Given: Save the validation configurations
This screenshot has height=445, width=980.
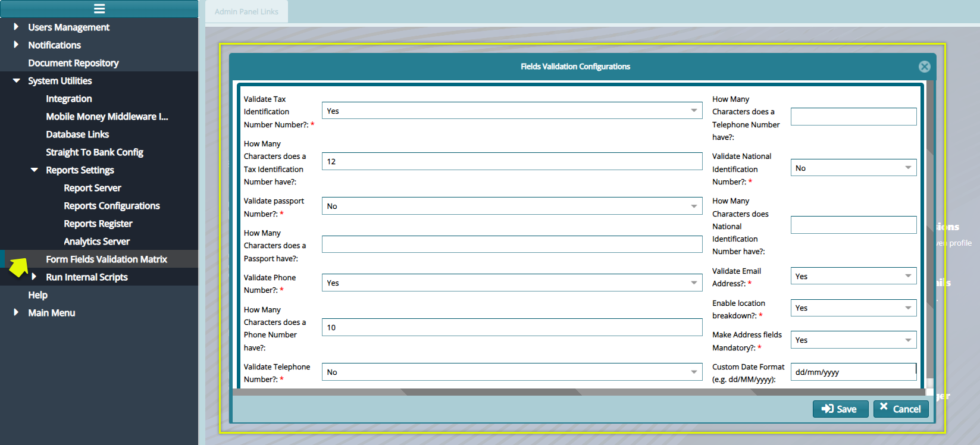Looking at the screenshot, I should 840,409.
